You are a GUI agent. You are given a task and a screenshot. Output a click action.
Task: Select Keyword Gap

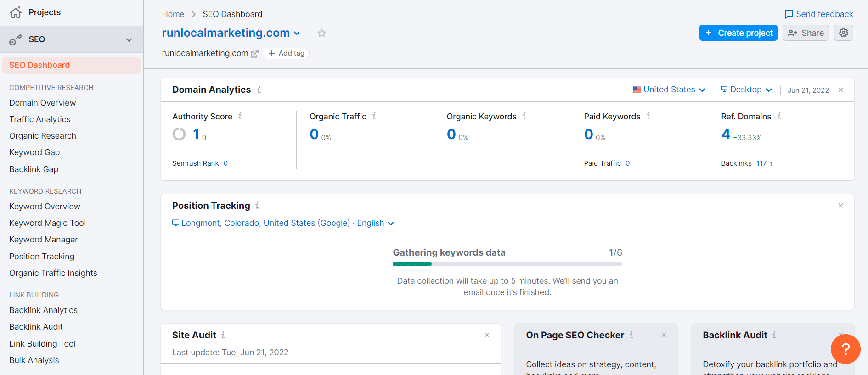[34, 152]
